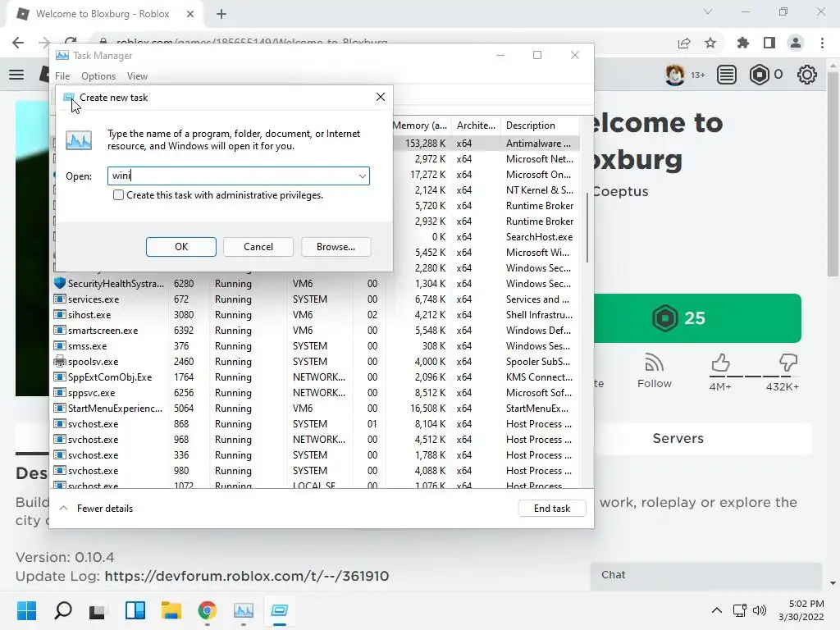Open the Chrome three-dot menu
Image resolution: width=840 pixels, height=630 pixels.
822,43
